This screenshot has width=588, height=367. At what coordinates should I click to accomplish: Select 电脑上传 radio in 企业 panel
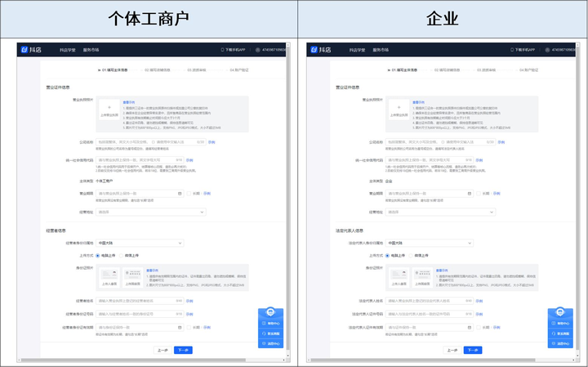tap(388, 256)
